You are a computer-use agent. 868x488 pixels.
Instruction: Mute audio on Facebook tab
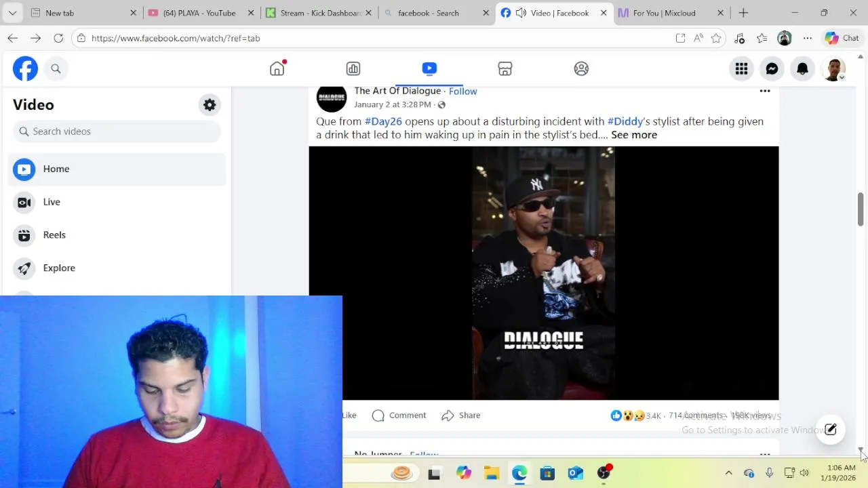[x=521, y=13]
